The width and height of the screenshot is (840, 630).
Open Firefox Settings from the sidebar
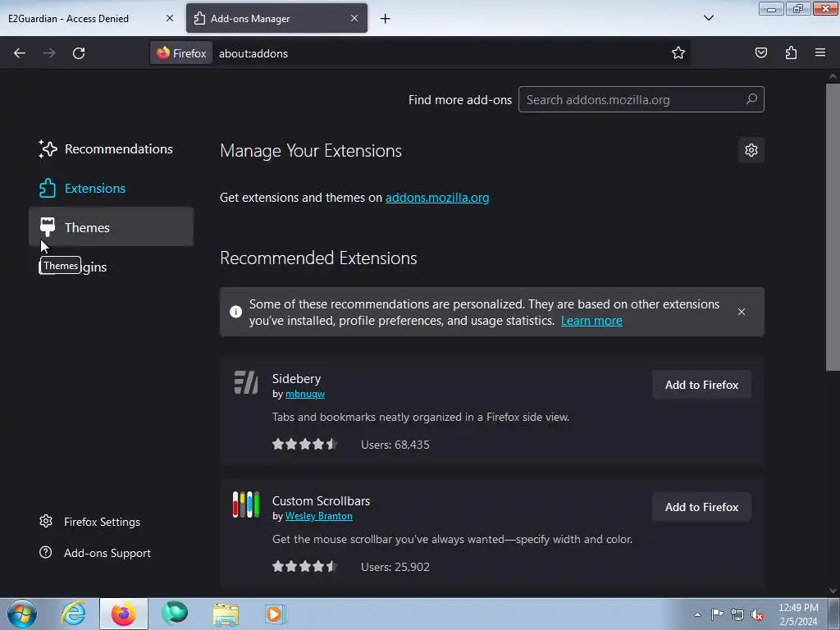pos(89,522)
